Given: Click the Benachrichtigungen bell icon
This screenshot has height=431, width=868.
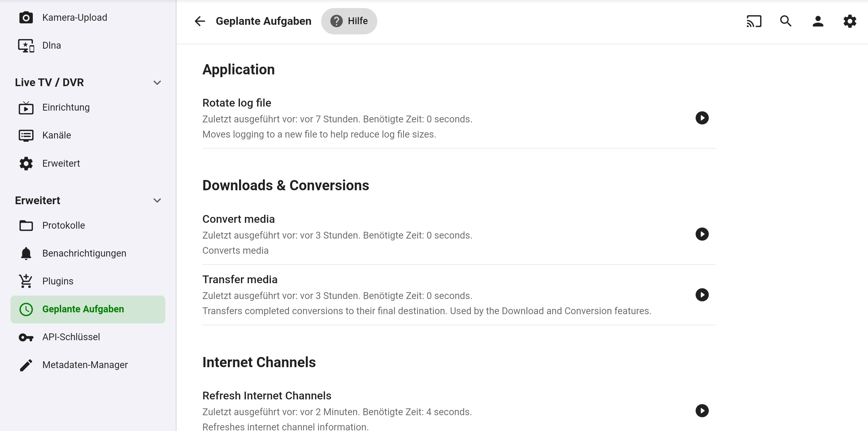Looking at the screenshot, I should click(x=26, y=253).
